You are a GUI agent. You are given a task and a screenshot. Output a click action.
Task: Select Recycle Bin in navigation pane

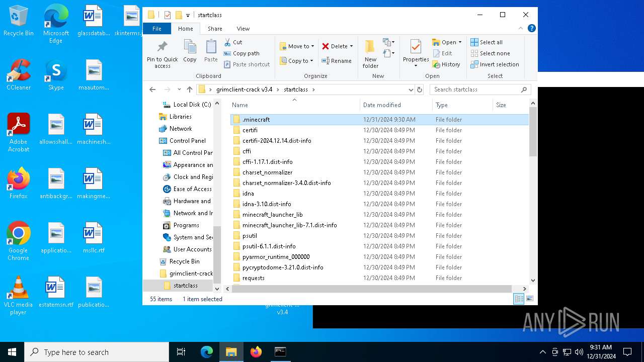[180, 261]
